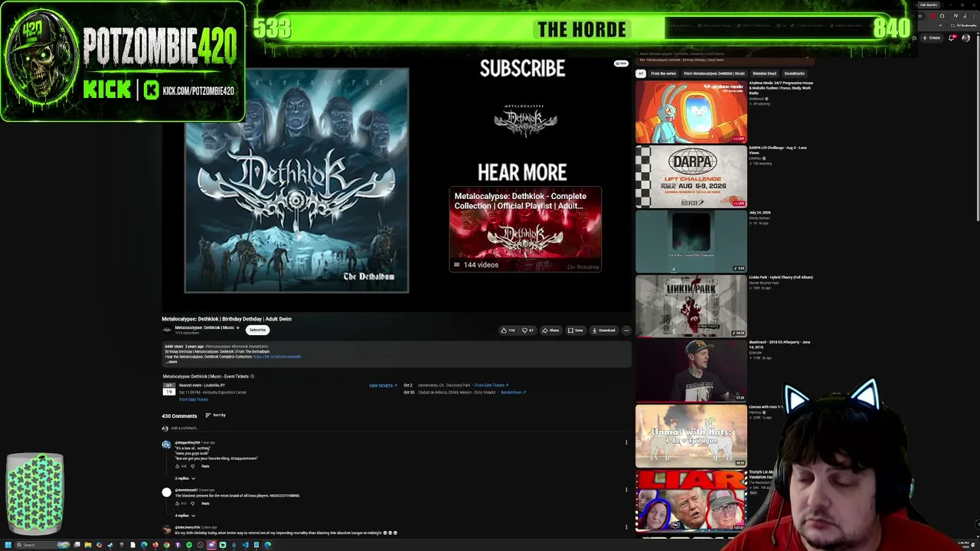Like the Birthday Dethday video
This screenshot has width=980, height=551.
coord(508,331)
